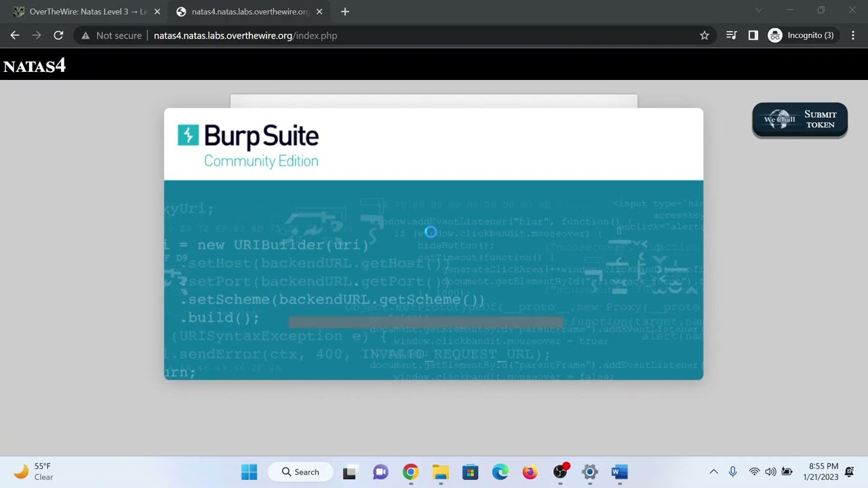Open Task View from the taskbar

tap(350, 472)
